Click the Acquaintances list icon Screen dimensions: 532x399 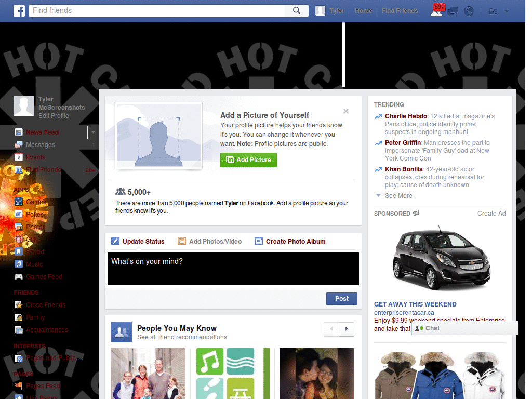(19, 330)
